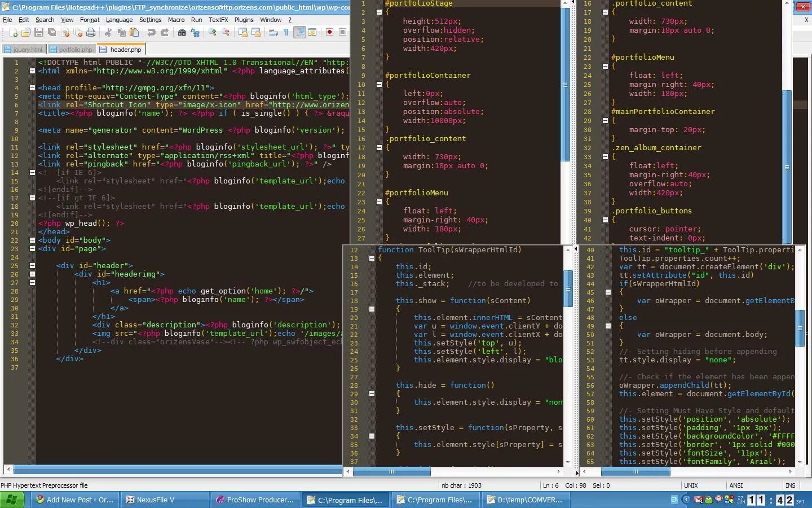The image size is (812, 508).
Task: Click the Open file folder icon
Action: pyautogui.click(x=25, y=32)
